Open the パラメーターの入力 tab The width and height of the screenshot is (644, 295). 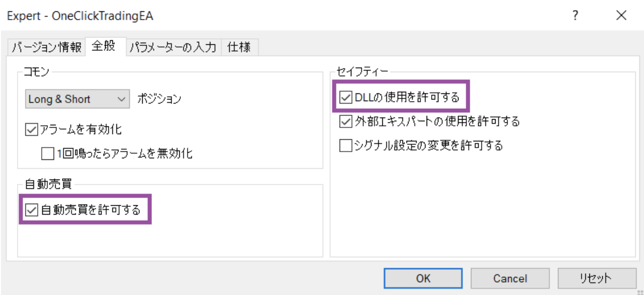pos(173,47)
